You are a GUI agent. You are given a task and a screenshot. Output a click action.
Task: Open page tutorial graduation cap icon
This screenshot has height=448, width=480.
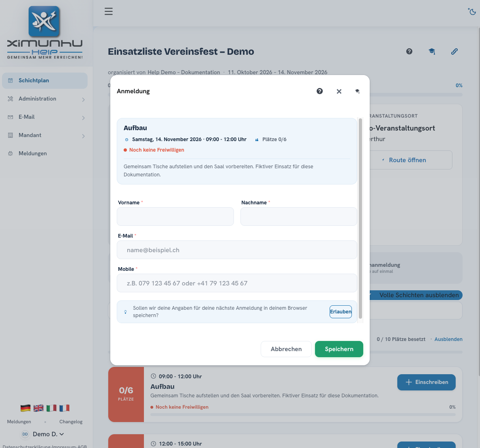[432, 51]
